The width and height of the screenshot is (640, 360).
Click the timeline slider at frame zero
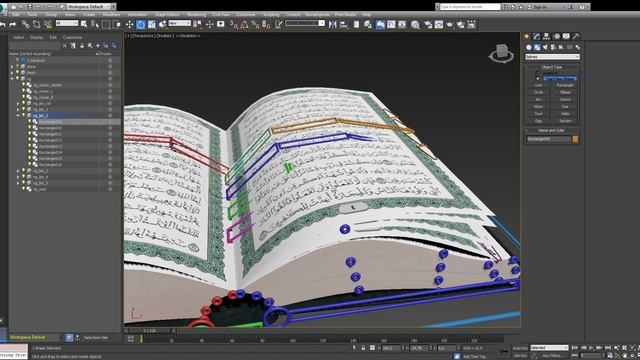[x=141, y=339]
